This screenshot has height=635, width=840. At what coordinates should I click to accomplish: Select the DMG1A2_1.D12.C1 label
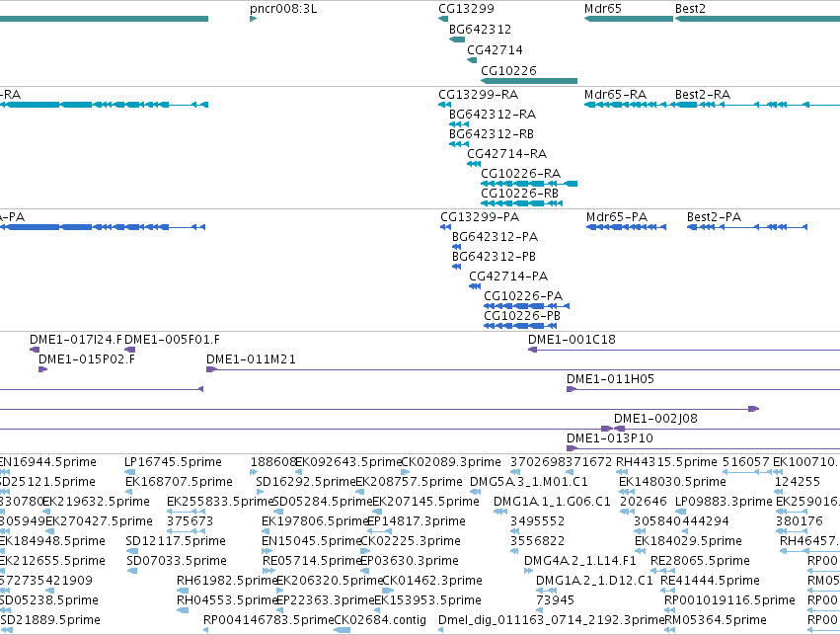pyautogui.click(x=594, y=581)
